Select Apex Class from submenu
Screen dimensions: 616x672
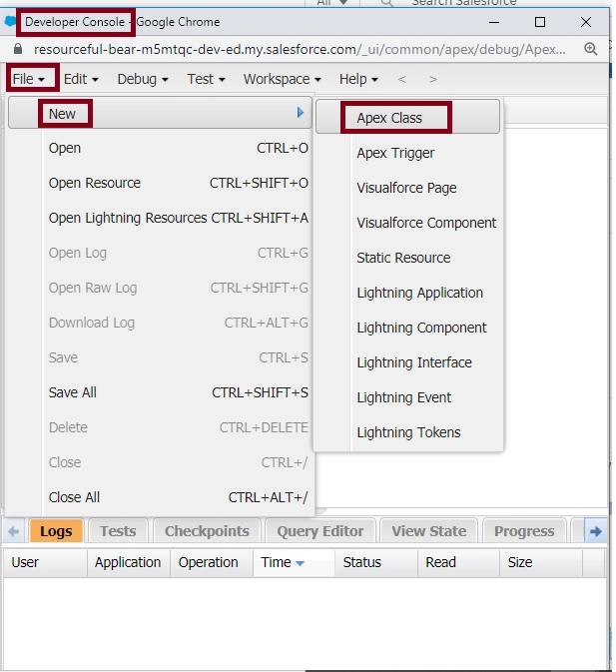[407, 118]
